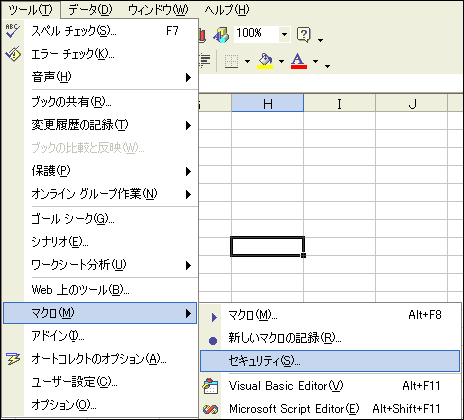Open the ツール(T) menu
This screenshot has height=420, width=464.
pos(31,10)
